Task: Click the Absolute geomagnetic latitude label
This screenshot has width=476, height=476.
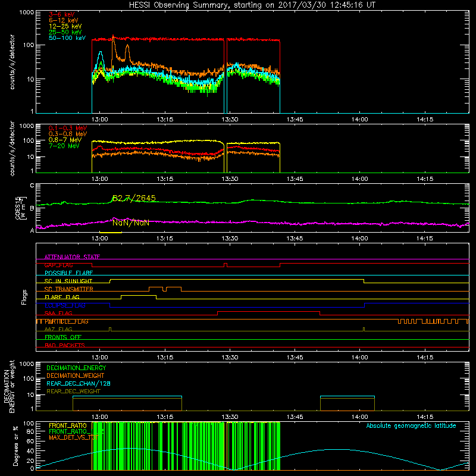Action: pos(411,426)
